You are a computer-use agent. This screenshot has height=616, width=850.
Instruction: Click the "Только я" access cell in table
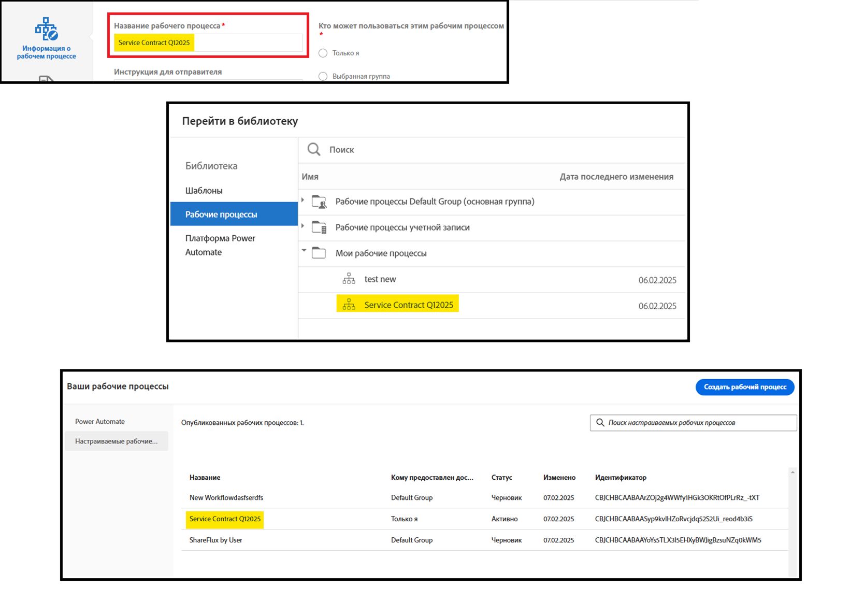[404, 519]
